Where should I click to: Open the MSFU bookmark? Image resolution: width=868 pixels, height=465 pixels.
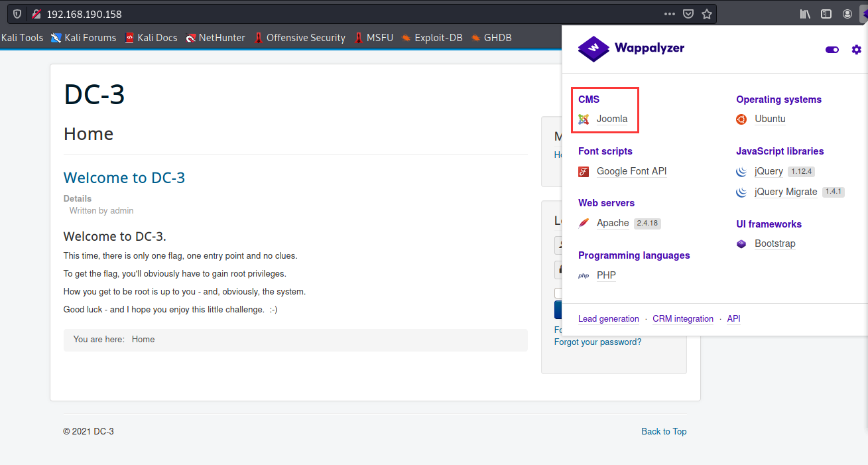374,38
